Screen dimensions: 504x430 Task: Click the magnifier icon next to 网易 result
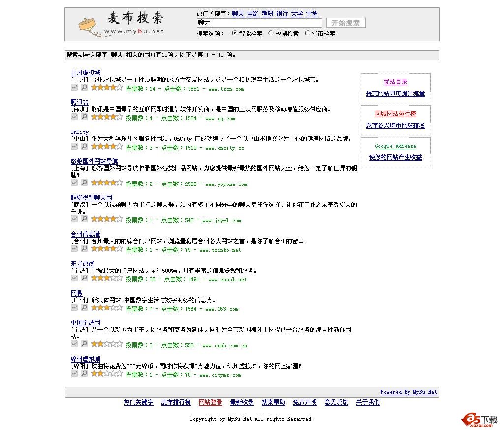click(84, 307)
